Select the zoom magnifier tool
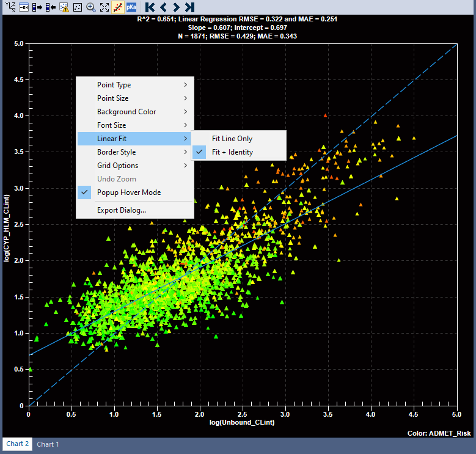Image resolution: width=476 pixels, height=454 pixels. tap(91, 7)
